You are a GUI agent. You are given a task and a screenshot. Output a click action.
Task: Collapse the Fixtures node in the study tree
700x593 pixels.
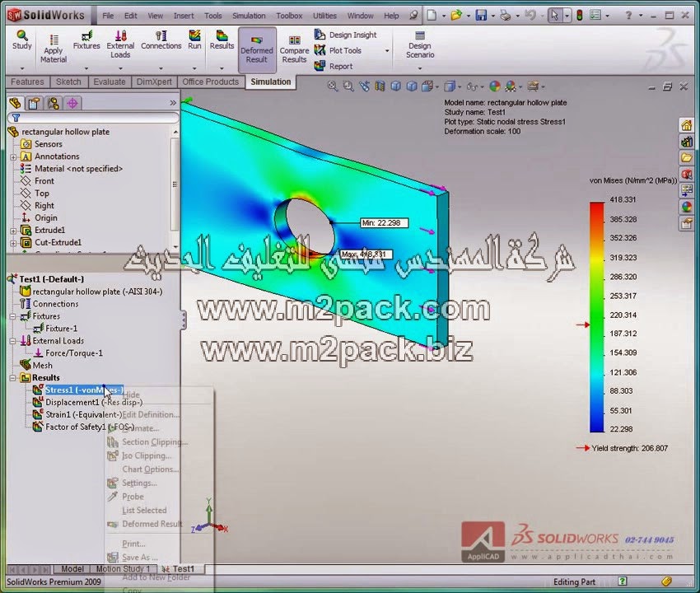pyautogui.click(x=13, y=316)
